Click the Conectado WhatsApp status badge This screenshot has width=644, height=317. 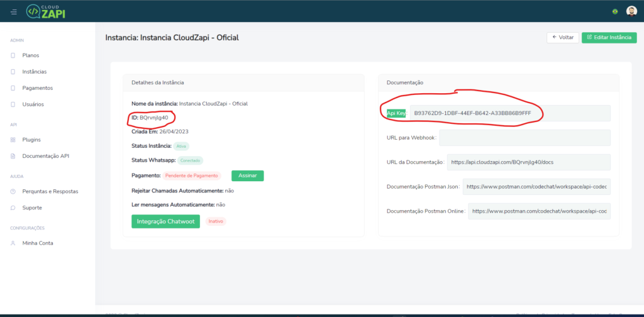tap(190, 160)
